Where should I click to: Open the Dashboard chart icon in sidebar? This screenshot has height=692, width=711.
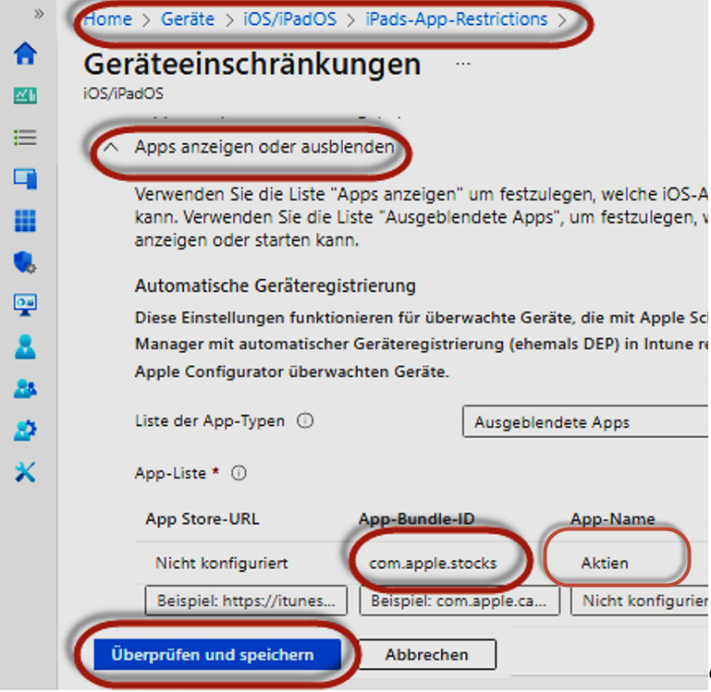(25, 95)
